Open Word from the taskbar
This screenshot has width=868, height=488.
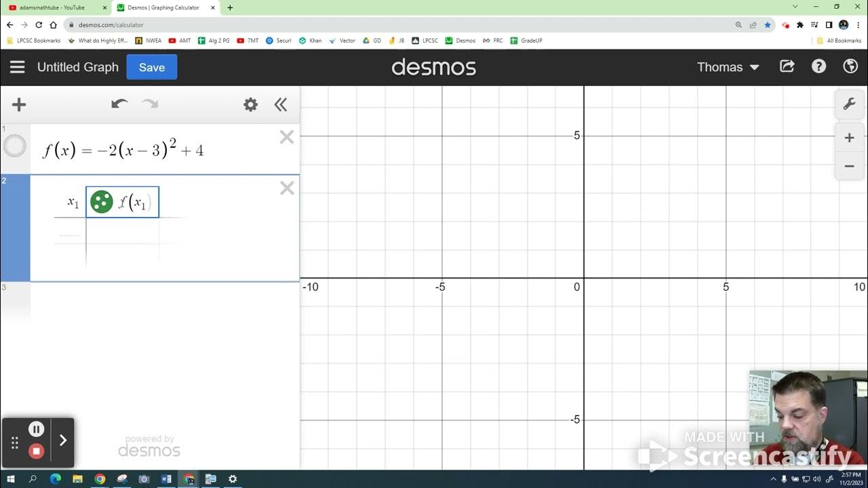(166, 479)
